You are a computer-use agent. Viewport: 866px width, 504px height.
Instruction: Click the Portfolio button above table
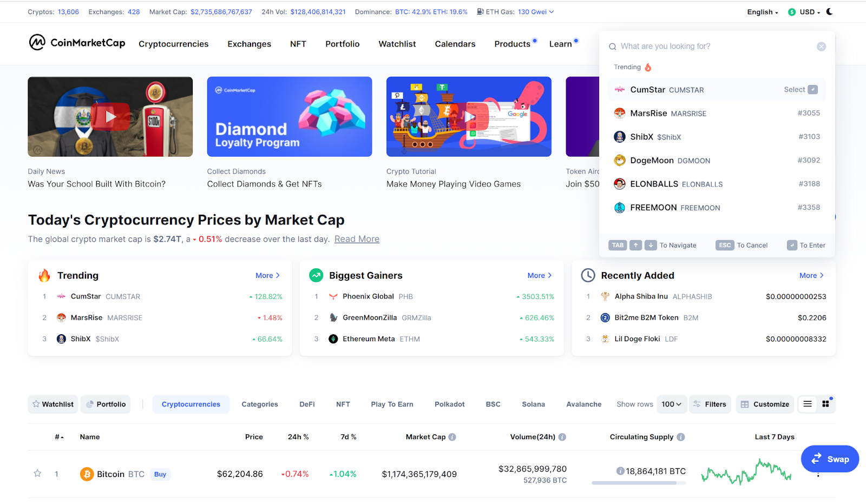[x=106, y=404]
